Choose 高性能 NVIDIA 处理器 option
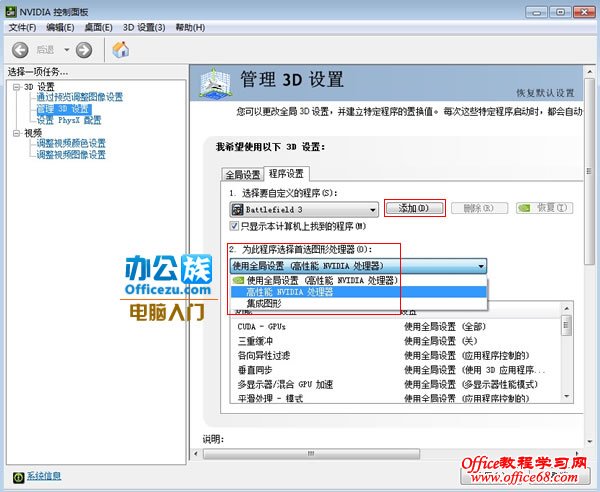Image resolution: width=600 pixels, height=492 pixels. pyautogui.click(x=359, y=292)
